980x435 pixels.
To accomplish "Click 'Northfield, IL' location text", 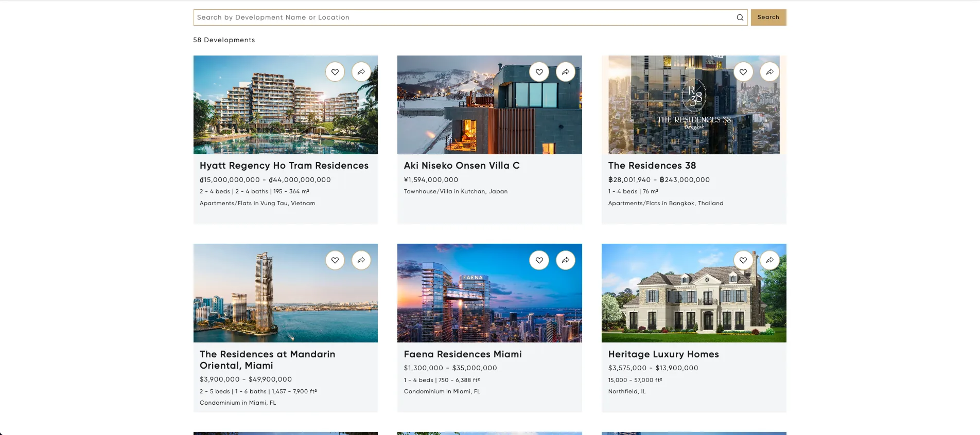I will pyautogui.click(x=627, y=392).
